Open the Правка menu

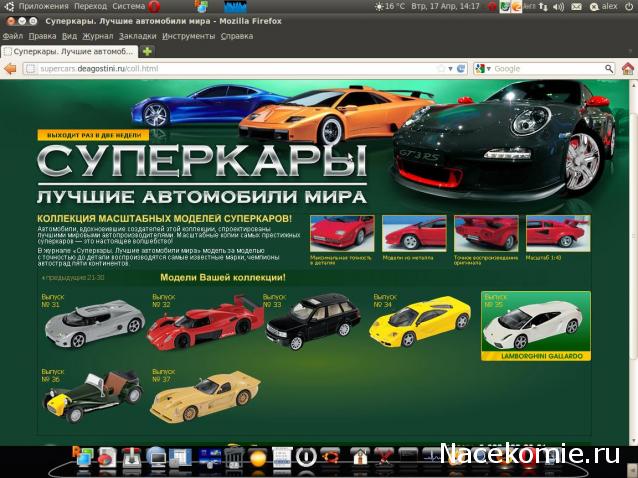[x=42, y=36]
